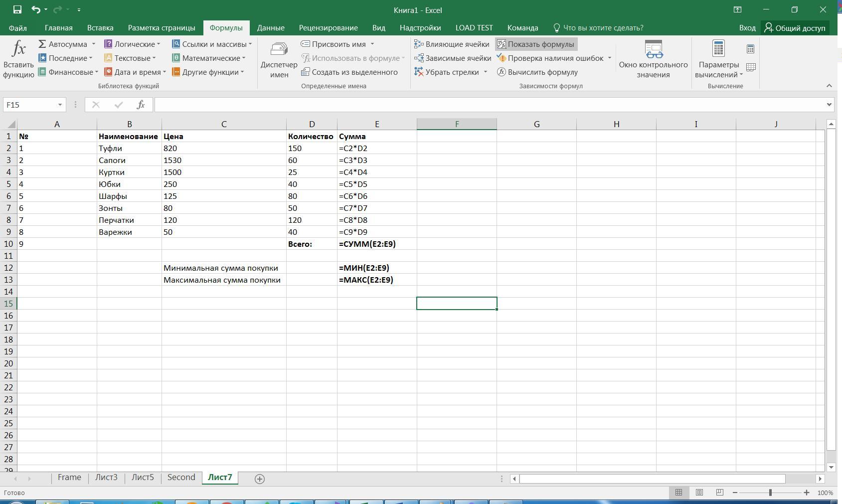
Task: Toggle Show Formulas (Показать формулы) off
Action: click(536, 44)
